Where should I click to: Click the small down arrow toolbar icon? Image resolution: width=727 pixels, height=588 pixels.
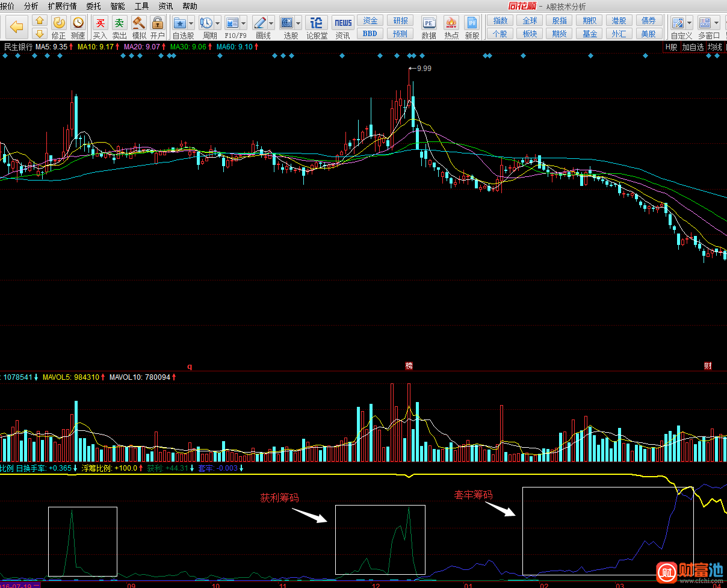point(40,34)
